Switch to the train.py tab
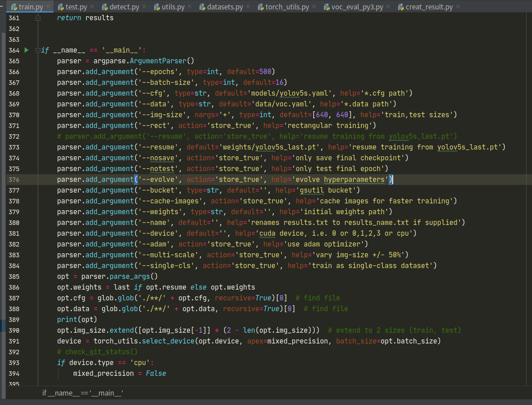 tap(31, 7)
